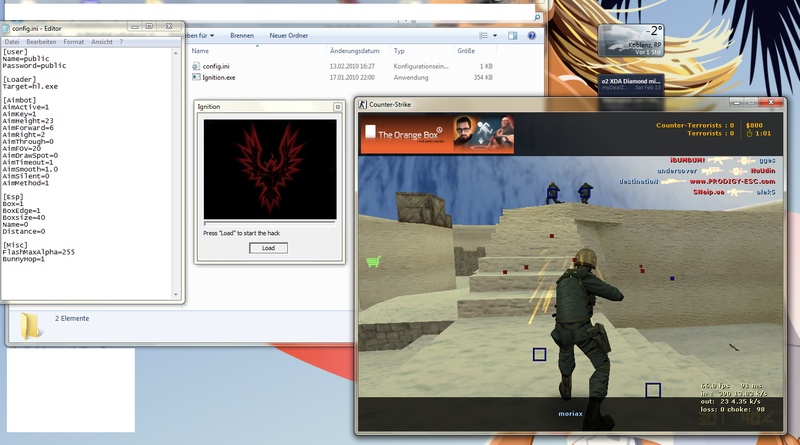Open Explorer help via the blue question icon

(532, 36)
